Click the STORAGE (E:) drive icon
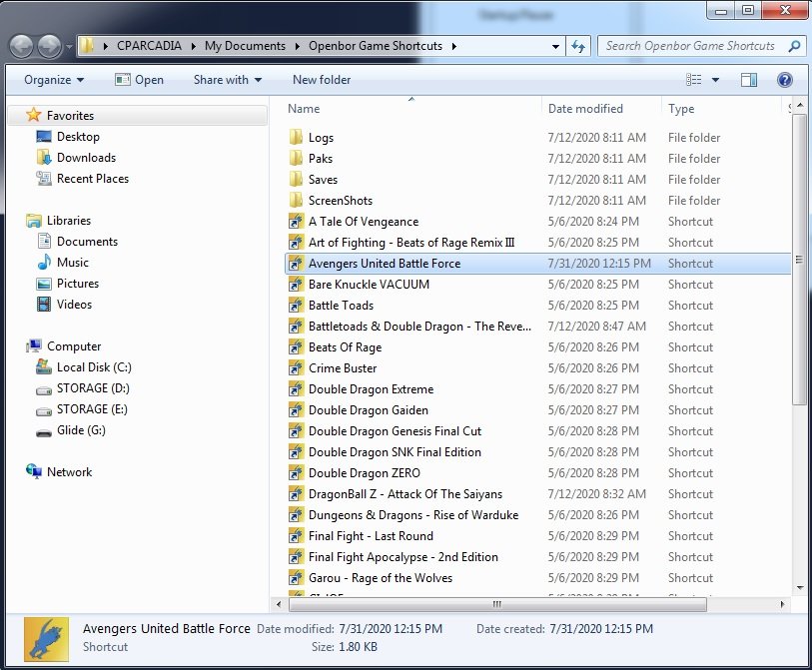This screenshot has height=670, width=812. (44, 411)
